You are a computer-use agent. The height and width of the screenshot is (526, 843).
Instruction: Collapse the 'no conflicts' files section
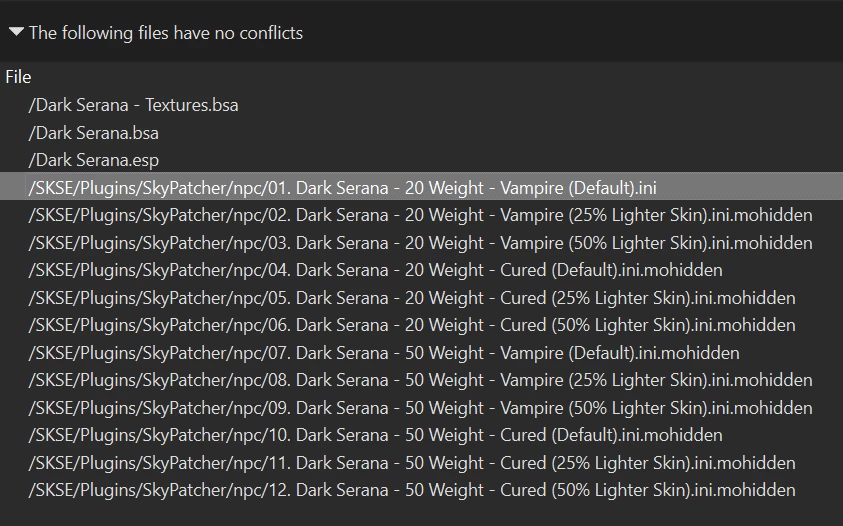(16, 32)
